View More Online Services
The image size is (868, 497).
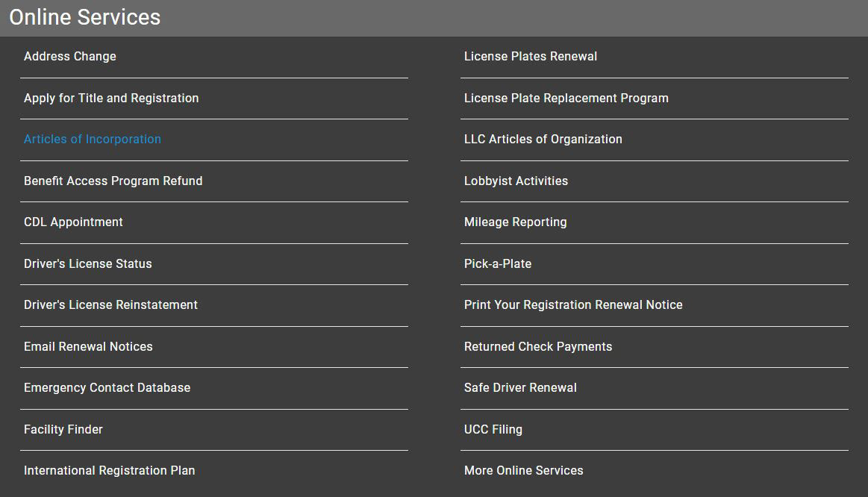pyautogui.click(x=524, y=471)
